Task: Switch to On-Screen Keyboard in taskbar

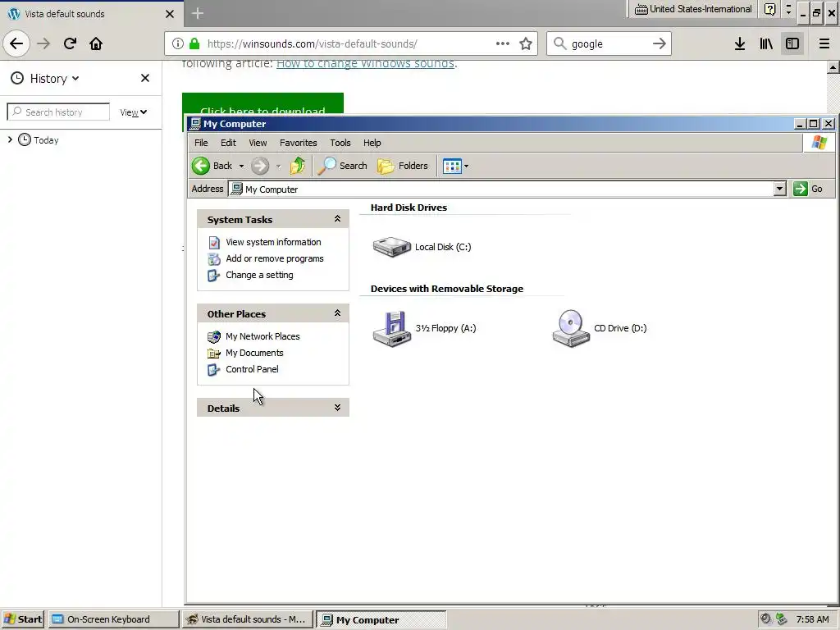Action: click(113, 619)
